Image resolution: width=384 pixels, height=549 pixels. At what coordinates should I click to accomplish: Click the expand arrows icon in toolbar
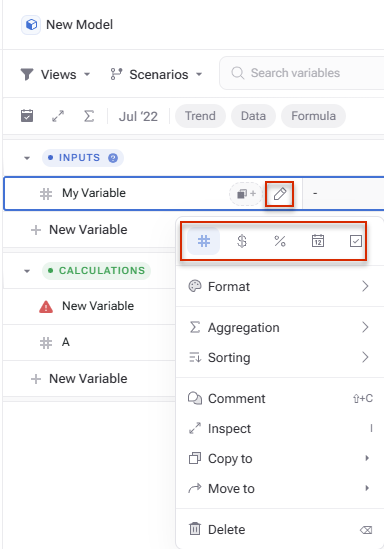coord(58,116)
